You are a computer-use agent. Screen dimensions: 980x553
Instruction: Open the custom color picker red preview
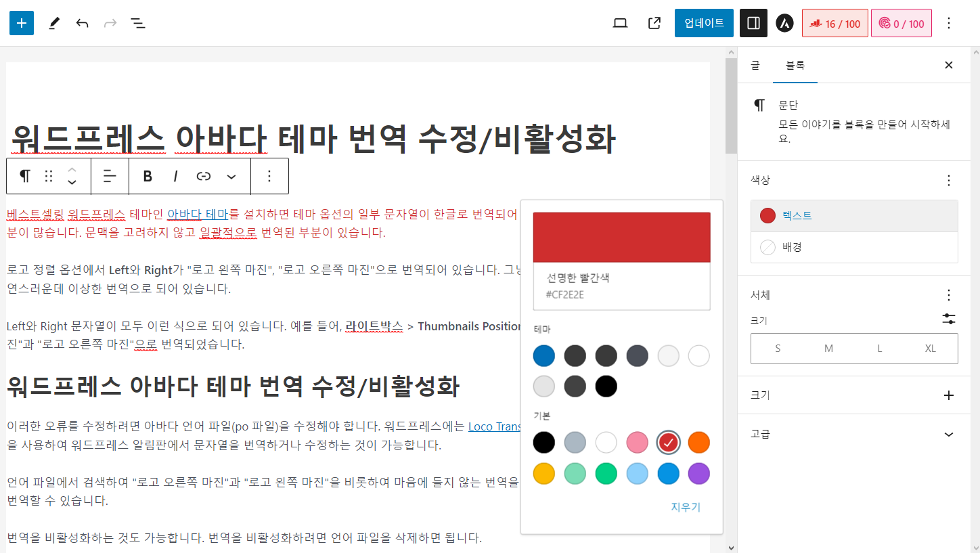[x=621, y=238]
